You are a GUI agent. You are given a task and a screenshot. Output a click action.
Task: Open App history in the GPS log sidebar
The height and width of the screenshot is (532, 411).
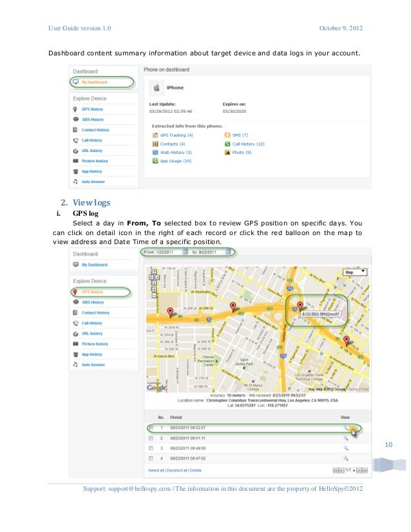click(91, 354)
